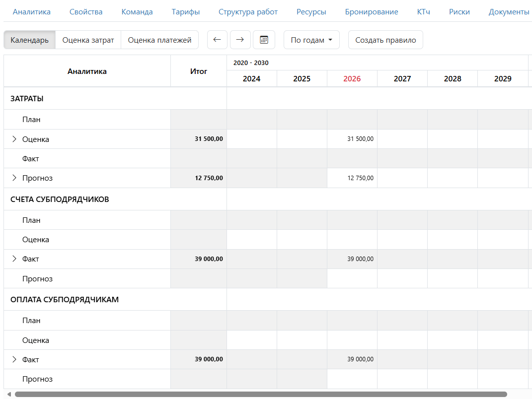
Task: Expand the Оценка row under ЗАТРАТЫ
Action: click(x=14, y=139)
